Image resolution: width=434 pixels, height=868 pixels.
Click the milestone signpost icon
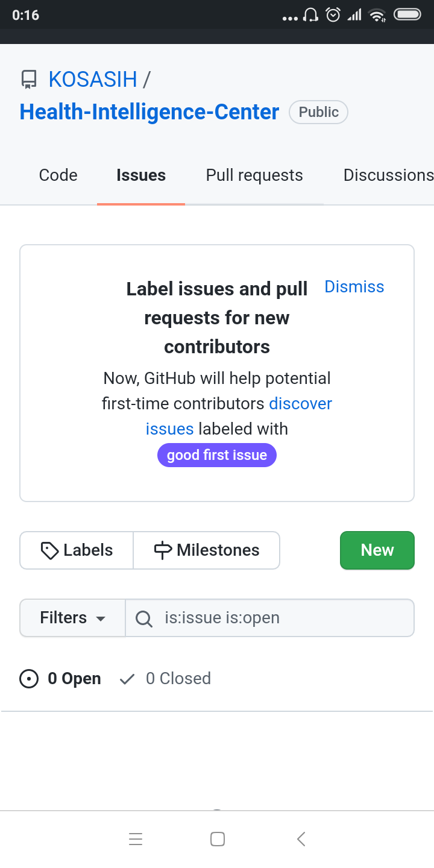[163, 550]
